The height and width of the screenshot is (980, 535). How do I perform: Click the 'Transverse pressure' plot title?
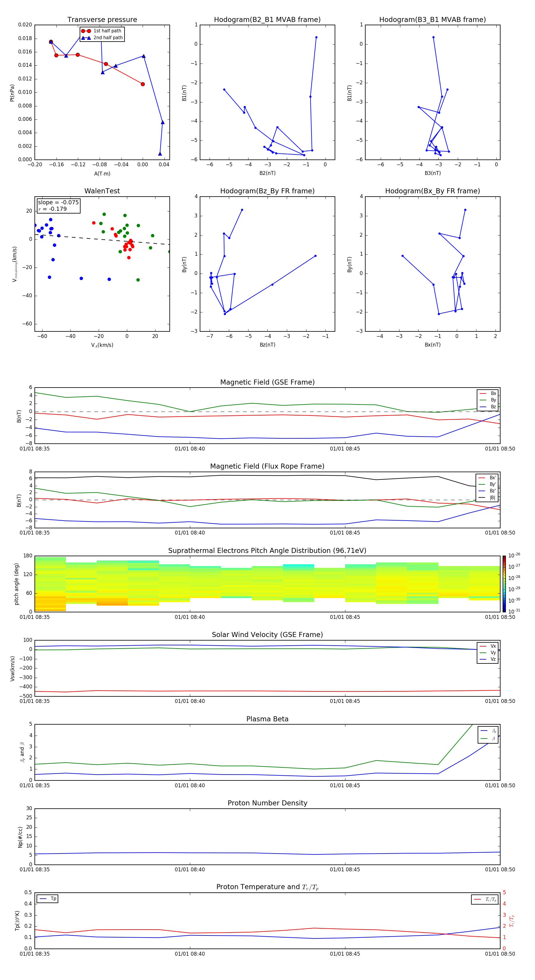click(x=102, y=20)
